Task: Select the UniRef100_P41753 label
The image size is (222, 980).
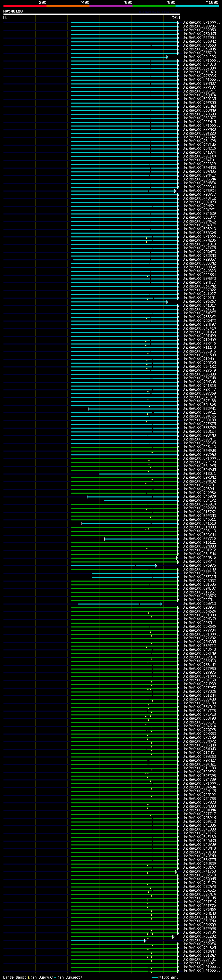Action: click(x=199, y=871)
